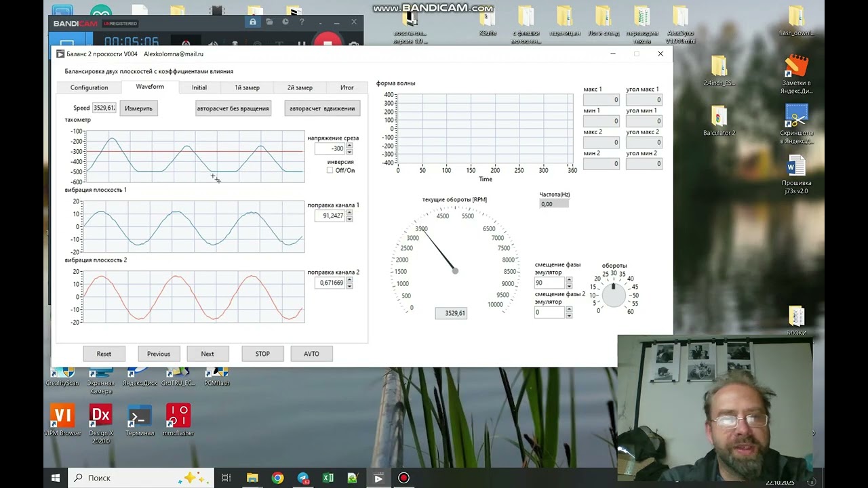Screen dimensions: 868x488
Task: Select the Balculator 2 desktop icon
Action: tap(719, 121)
